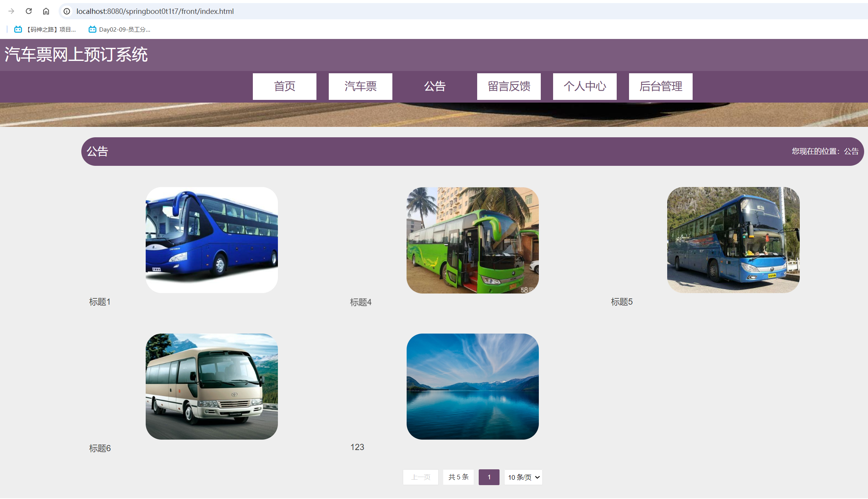Click the green bus image for 标题4
Image resolution: width=868 pixels, height=499 pixels.
473,240
